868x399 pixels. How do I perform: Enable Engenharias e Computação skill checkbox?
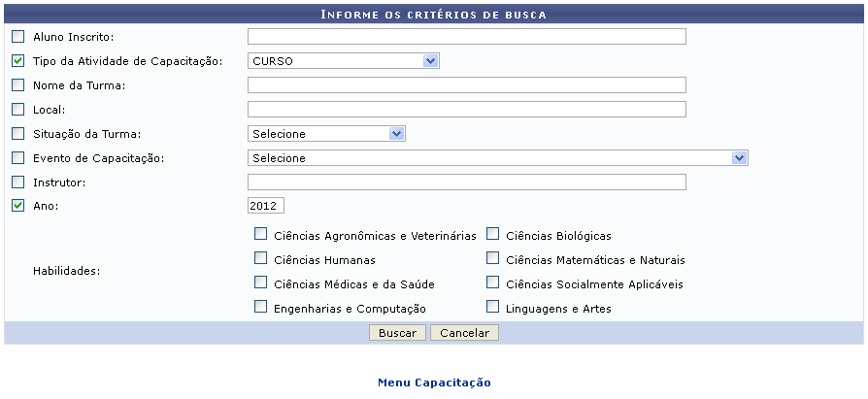pyautogui.click(x=260, y=308)
